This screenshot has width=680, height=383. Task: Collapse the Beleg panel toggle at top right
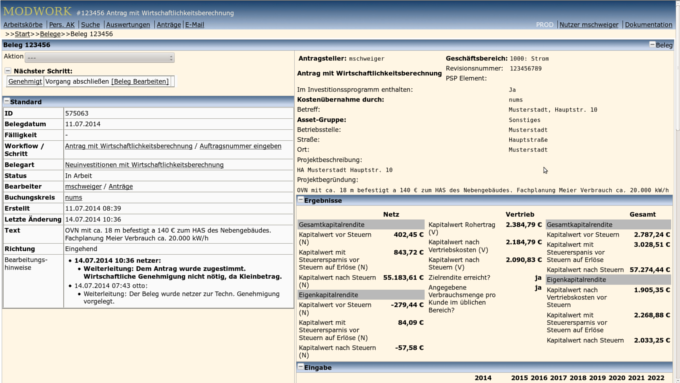click(652, 44)
